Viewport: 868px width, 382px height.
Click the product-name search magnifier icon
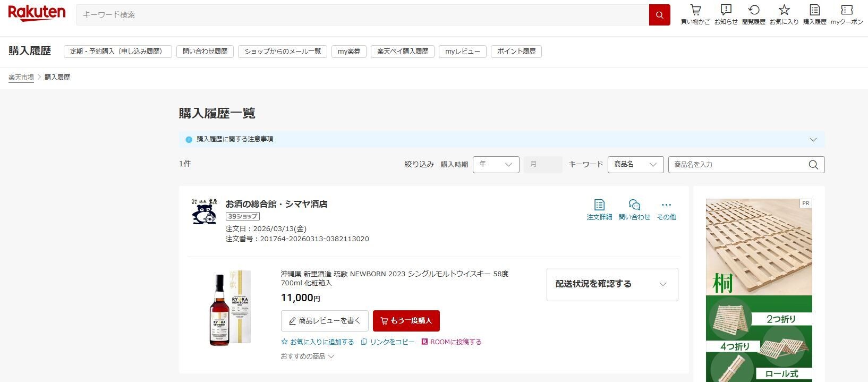point(813,165)
